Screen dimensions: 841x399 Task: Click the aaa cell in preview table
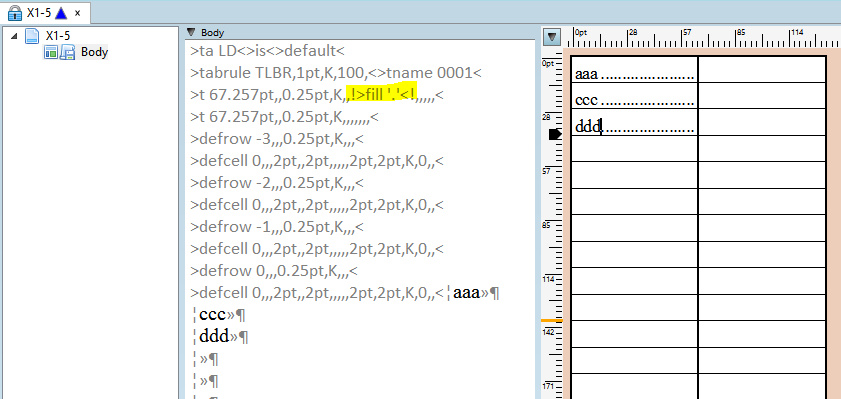(634, 69)
